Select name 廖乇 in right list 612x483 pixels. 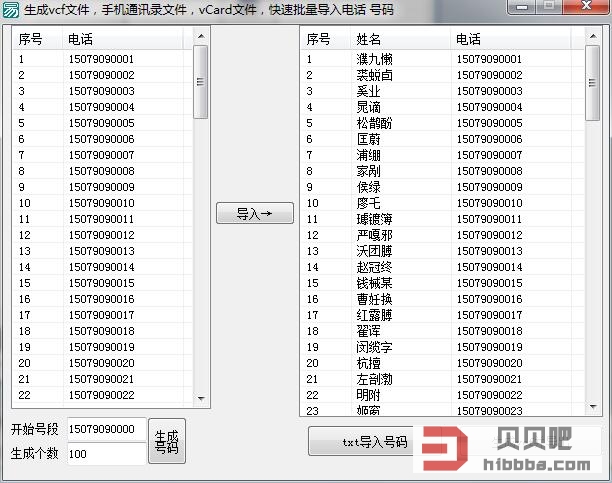pos(368,203)
